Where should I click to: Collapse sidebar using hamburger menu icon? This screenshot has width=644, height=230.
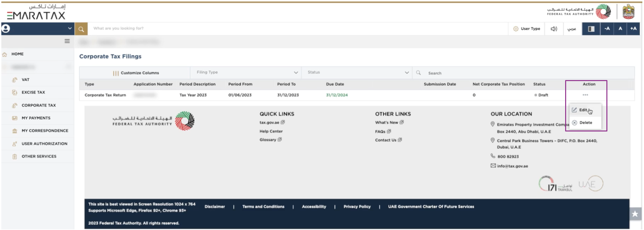(x=67, y=41)
